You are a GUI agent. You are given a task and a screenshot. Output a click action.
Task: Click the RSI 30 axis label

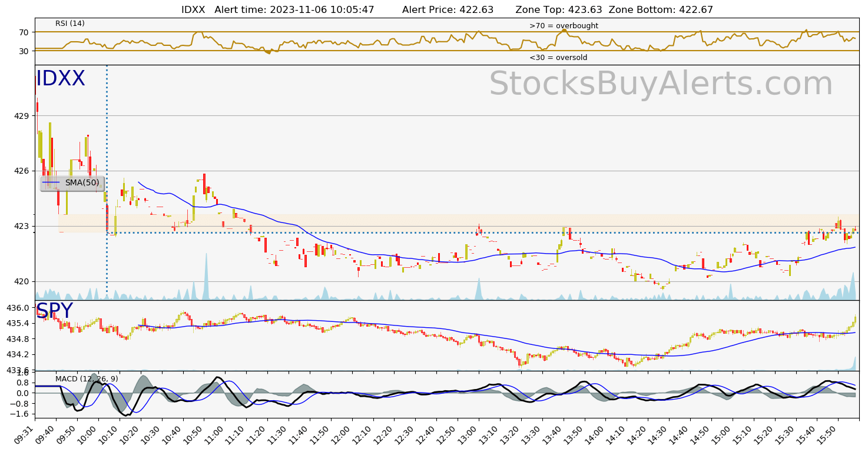[x=24, y=51]
